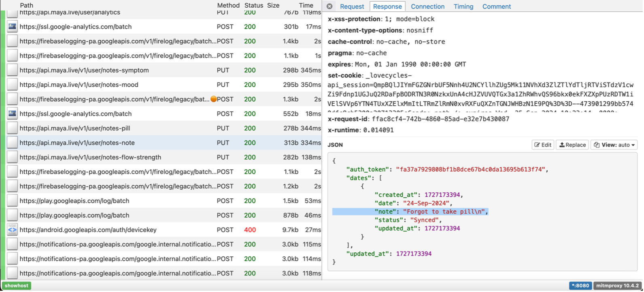Toggle the showhost option in the footer
The image size is (644, 292).
[17, 286]
